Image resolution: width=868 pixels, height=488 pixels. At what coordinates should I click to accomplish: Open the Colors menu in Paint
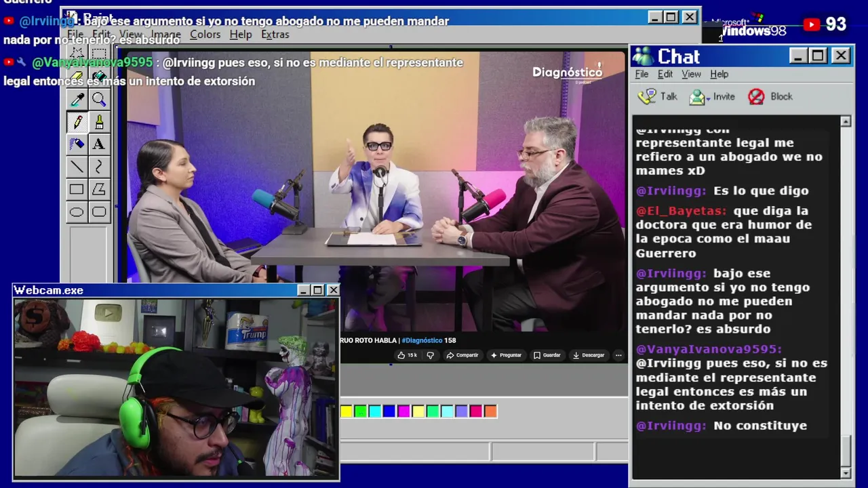click(205, 35)
